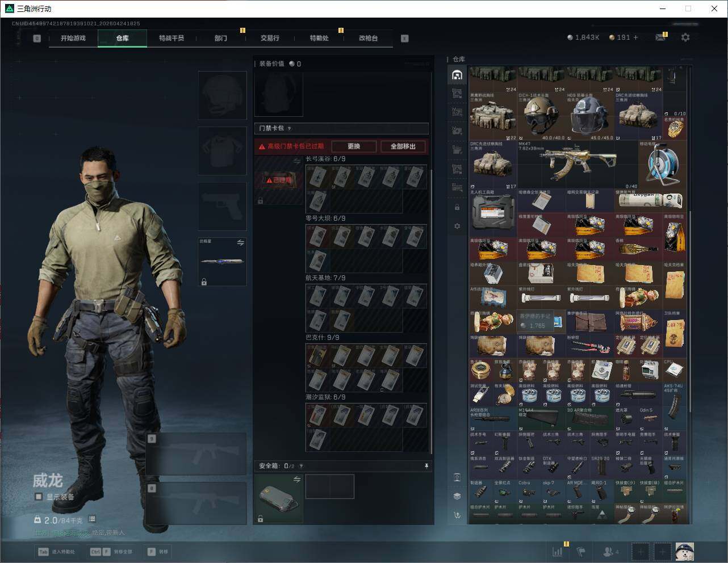Click the help icon beside 门禁卡包
Viewport: 728px width, 563px height.
(x=290, y=128)
